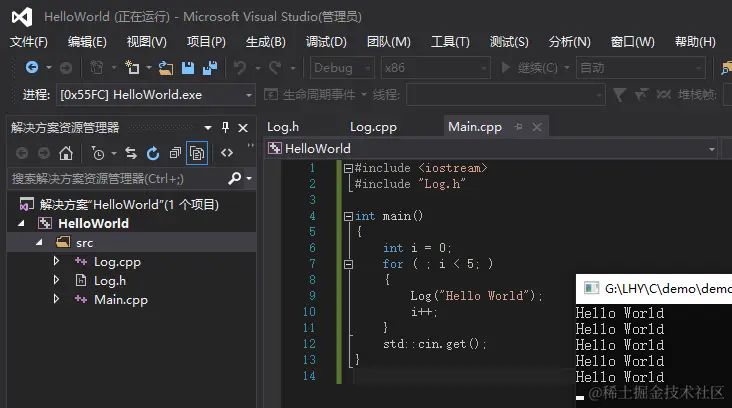Viewport: 732px width, 408px height.
Task: Click the Sync with Active Document icon
Action: tap(131, 153)
